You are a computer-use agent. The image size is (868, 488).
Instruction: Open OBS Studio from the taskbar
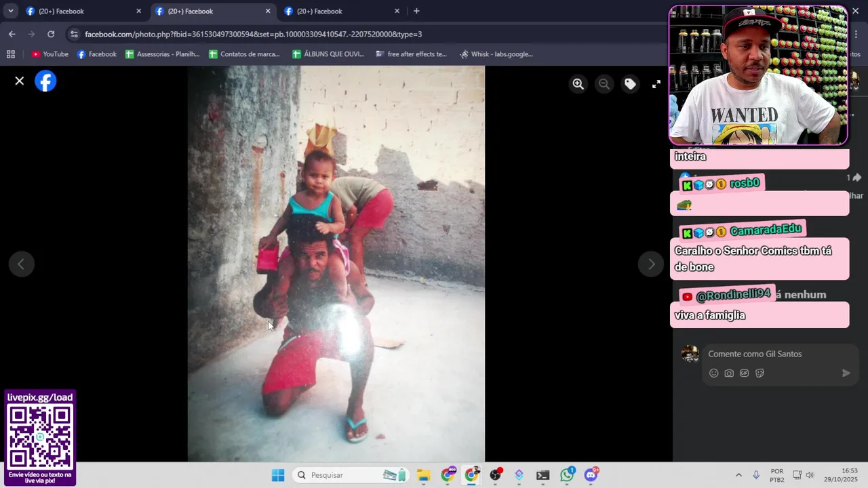(x=496, y=475)
